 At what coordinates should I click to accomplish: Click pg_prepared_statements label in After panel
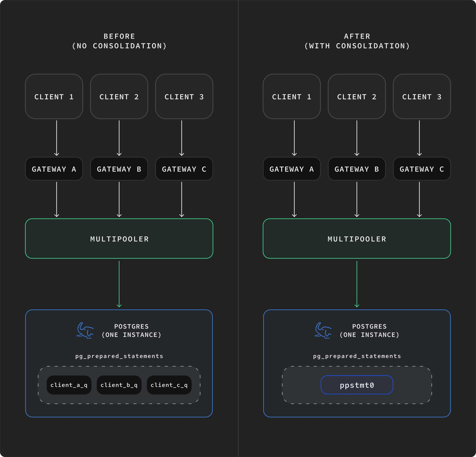357,356
